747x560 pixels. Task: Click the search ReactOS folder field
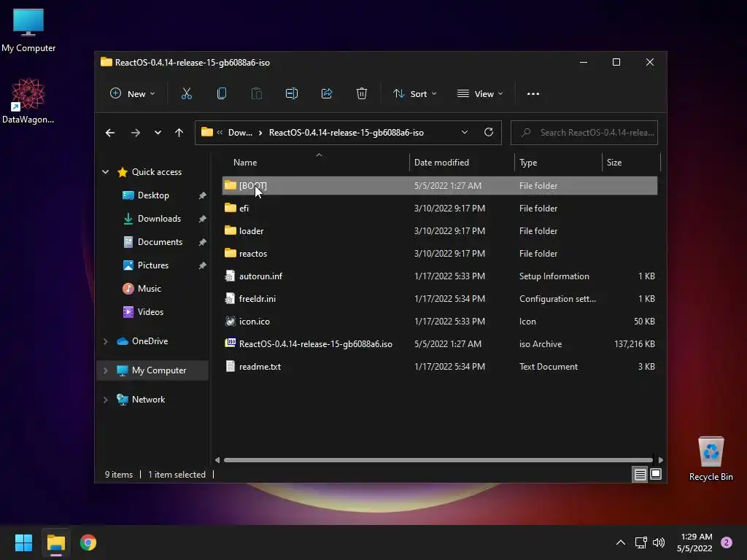(x=584, y=133)
